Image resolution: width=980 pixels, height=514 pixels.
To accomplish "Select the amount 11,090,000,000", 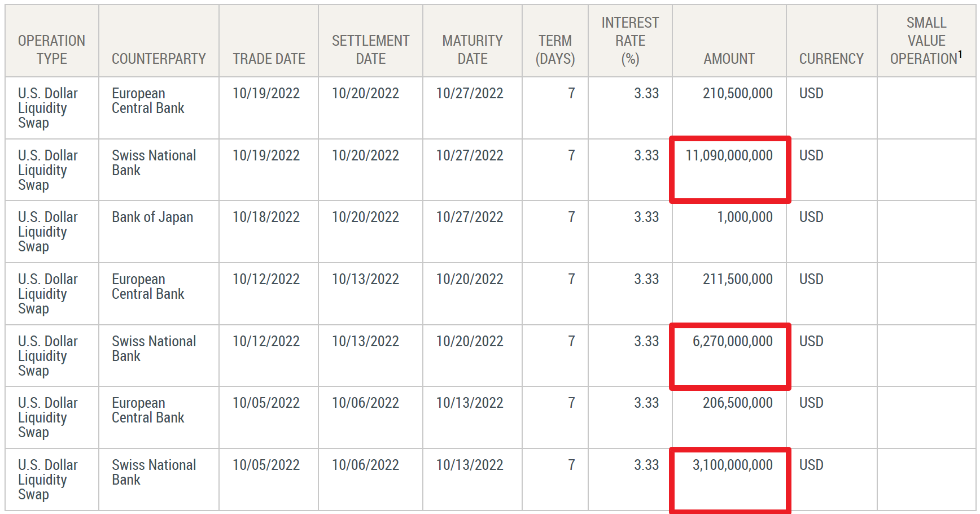I will click(729, 155).
